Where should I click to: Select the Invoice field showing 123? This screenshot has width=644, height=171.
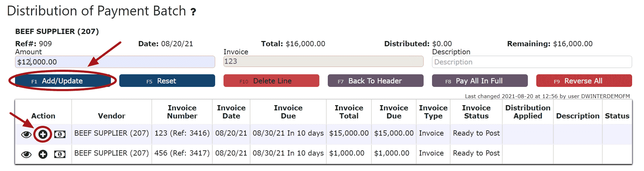click(324, 61)
